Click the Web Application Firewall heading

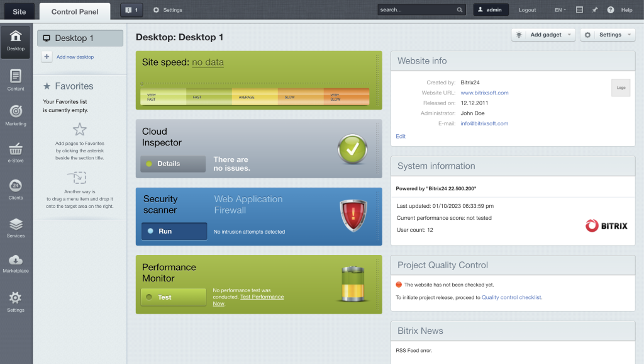click(x=248, y=205)
